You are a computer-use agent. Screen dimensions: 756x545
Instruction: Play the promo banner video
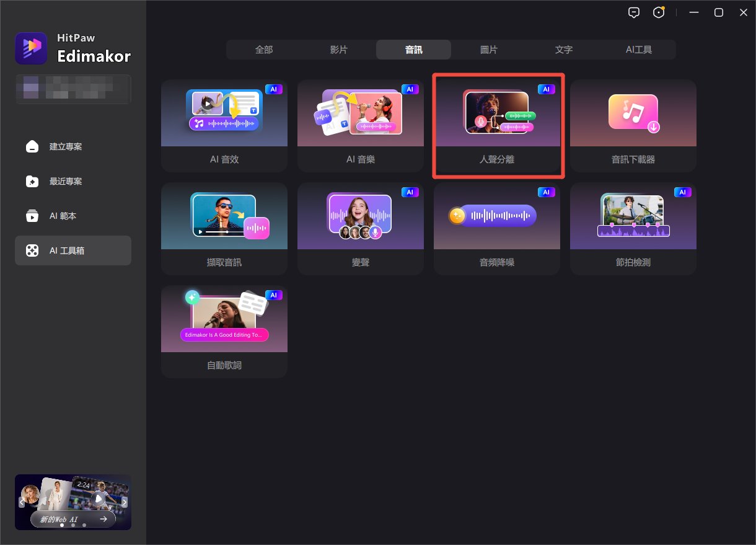(98, 498)
